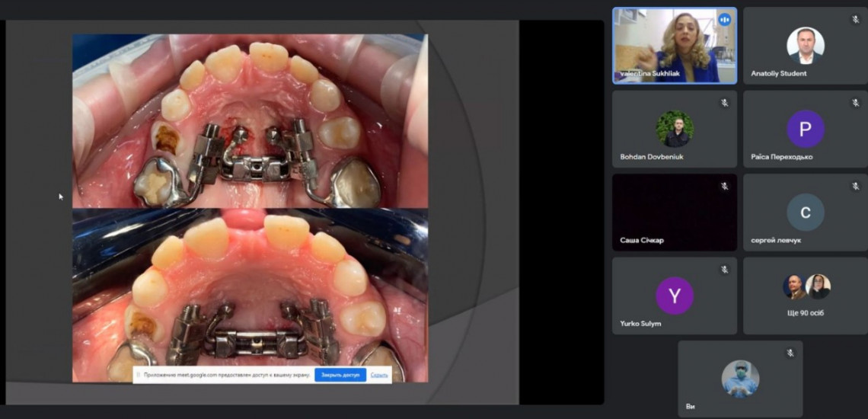Image resolution: width=868 pixels, height=419 pixels.
Task: Click the Ви name label
Action: click(x=690, y=407)
